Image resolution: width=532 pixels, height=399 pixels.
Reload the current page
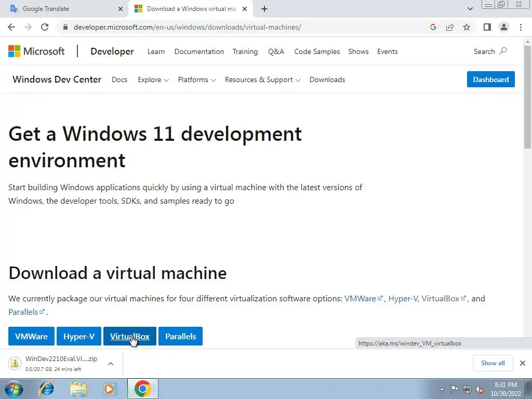click(x=45, y=27)
